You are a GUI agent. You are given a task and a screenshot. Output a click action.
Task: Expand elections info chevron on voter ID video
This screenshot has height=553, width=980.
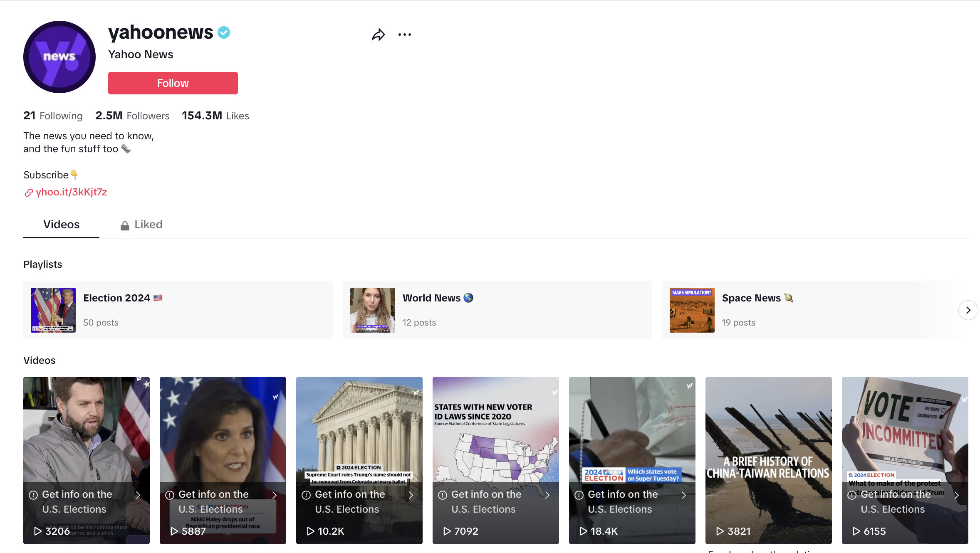point(547,495)
